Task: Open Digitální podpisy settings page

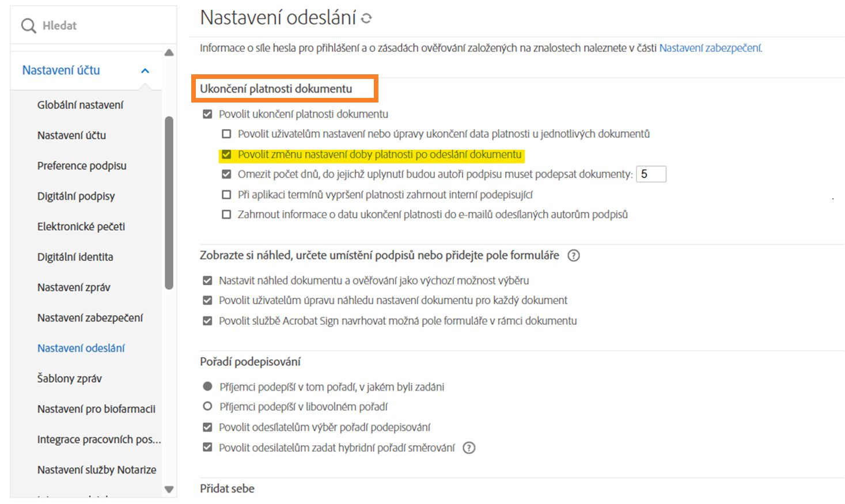Action: pos(76,196)
